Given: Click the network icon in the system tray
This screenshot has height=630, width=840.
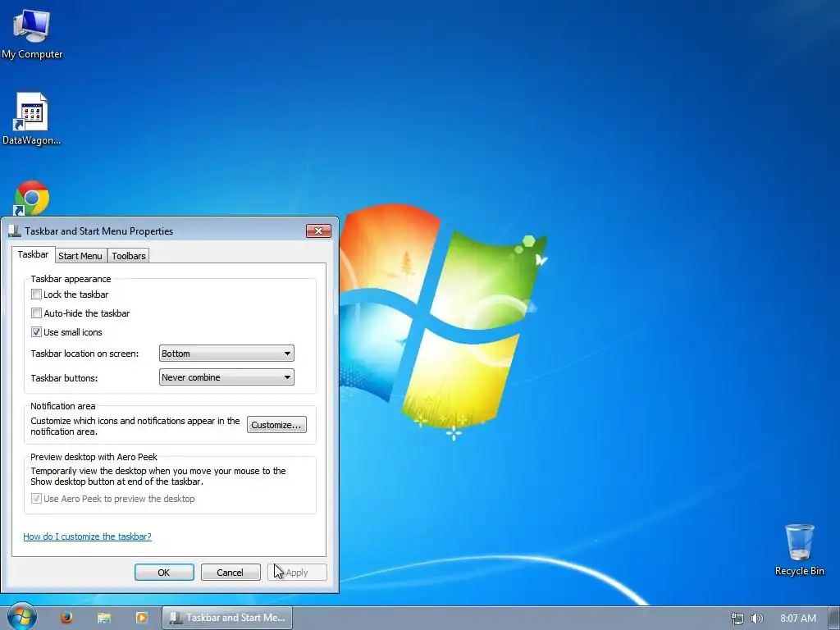Looking at the screenshot, I should click(x=737, y=619).
